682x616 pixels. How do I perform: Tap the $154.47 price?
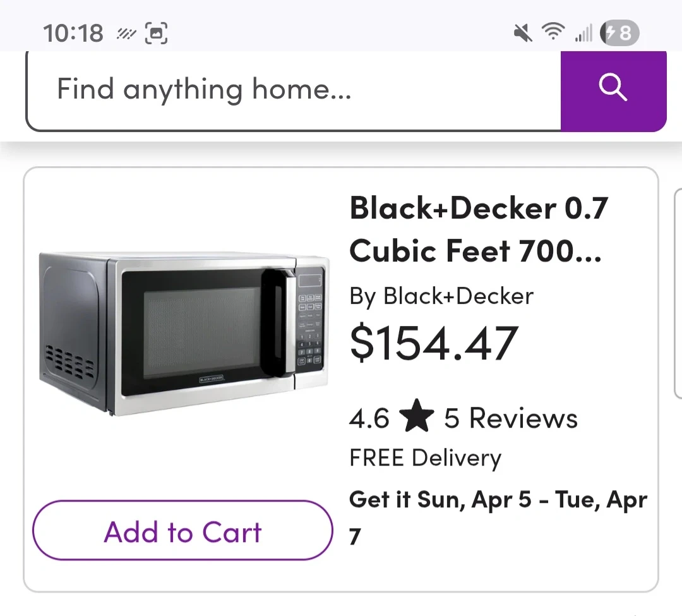(x=434, y=344)
